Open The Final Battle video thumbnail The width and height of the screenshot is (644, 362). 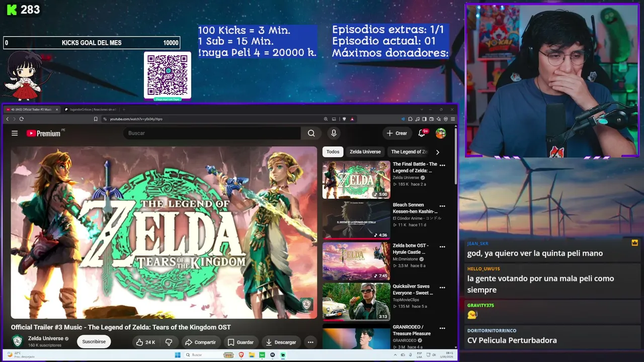356,180
